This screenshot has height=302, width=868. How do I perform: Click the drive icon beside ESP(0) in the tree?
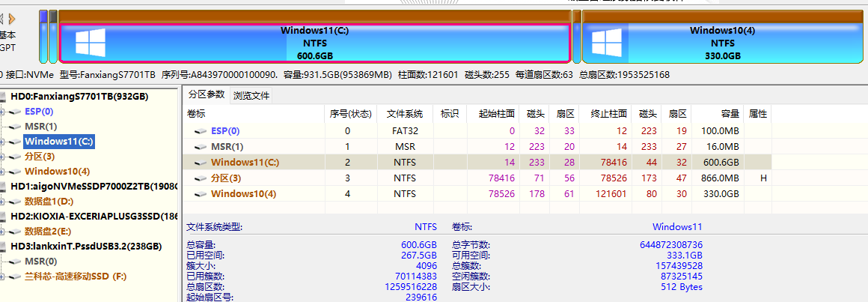coord(15,112)
